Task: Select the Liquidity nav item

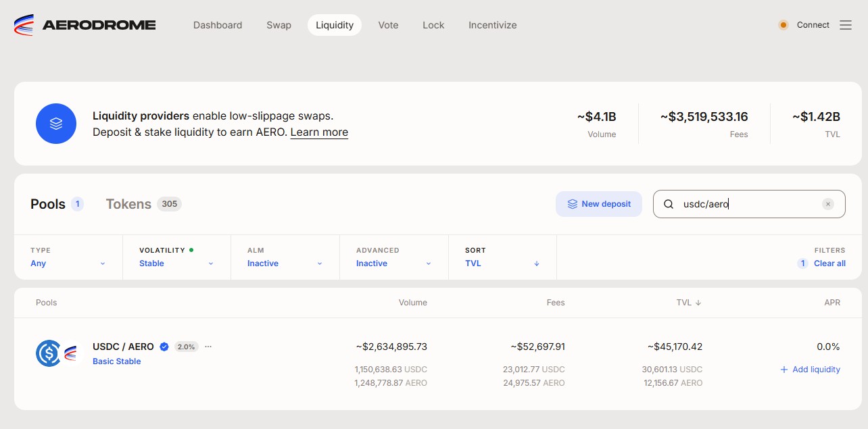Action: [335, 25]
